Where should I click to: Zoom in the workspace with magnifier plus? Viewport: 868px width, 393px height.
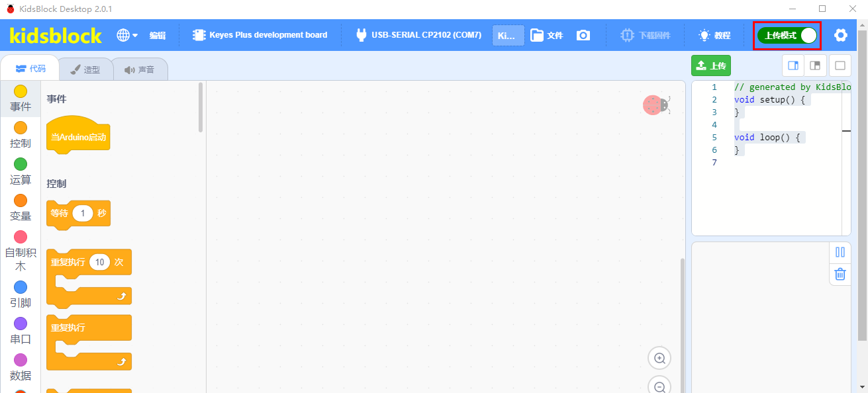659,358
